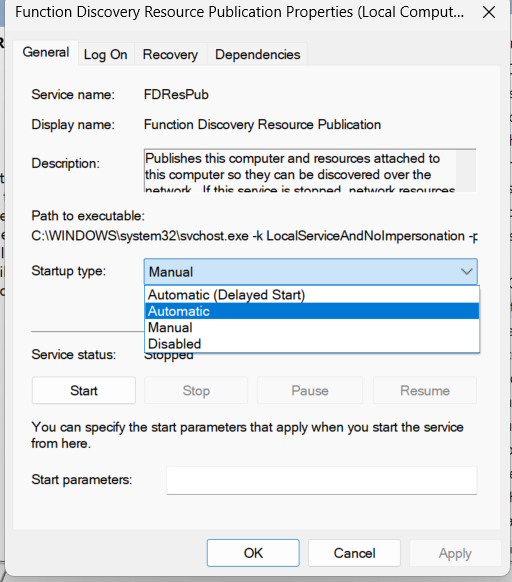512x582 pixels.
Task: Click the description text starting 'Publishes this computer'
Action: 300,171
